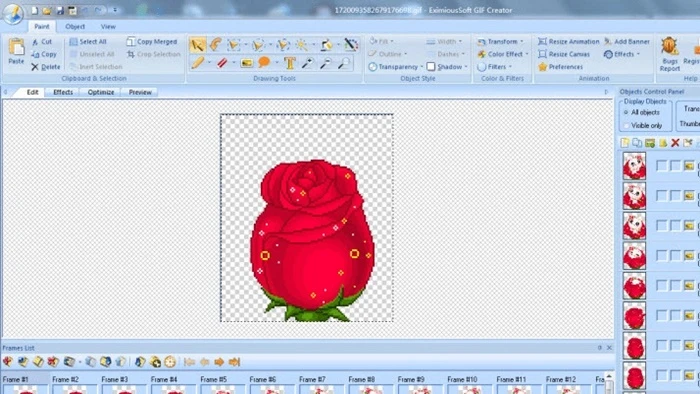Viewport: 700px width, 394px height.
Task: Choose the orange speech bubble shape tool
Action: click(x=264, y=63)
